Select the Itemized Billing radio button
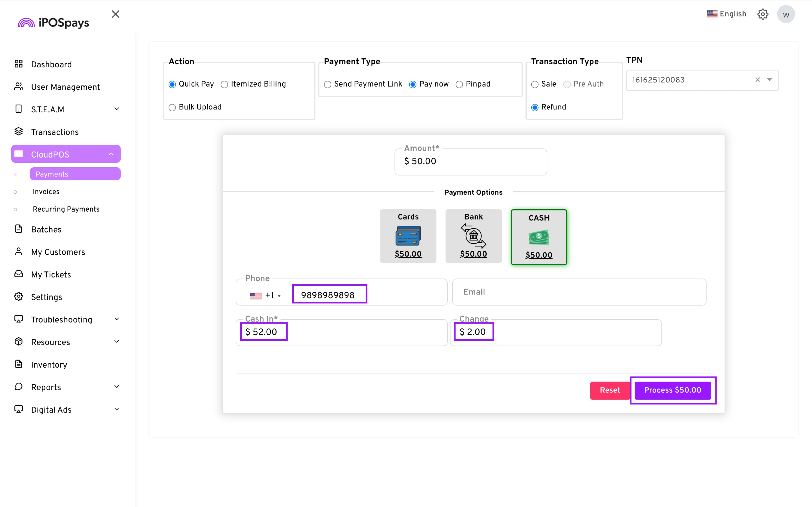The height and width of the screenshot is (507, 812). 224,84
